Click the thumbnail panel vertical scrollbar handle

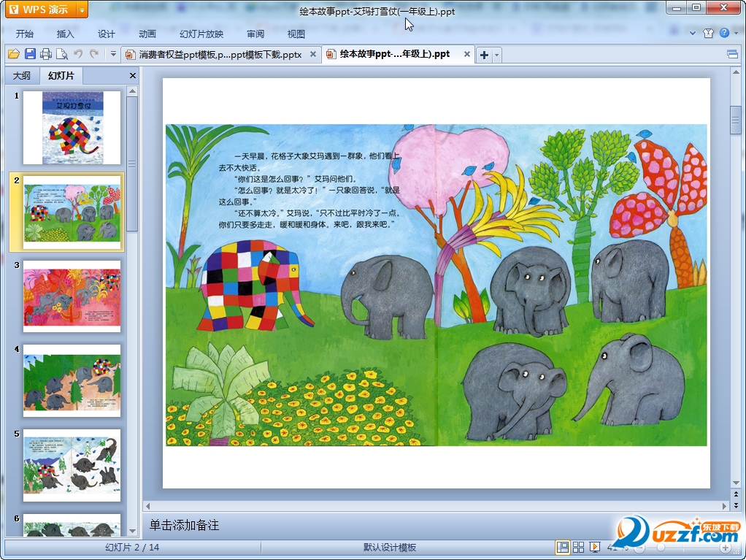tap(133, 164)
